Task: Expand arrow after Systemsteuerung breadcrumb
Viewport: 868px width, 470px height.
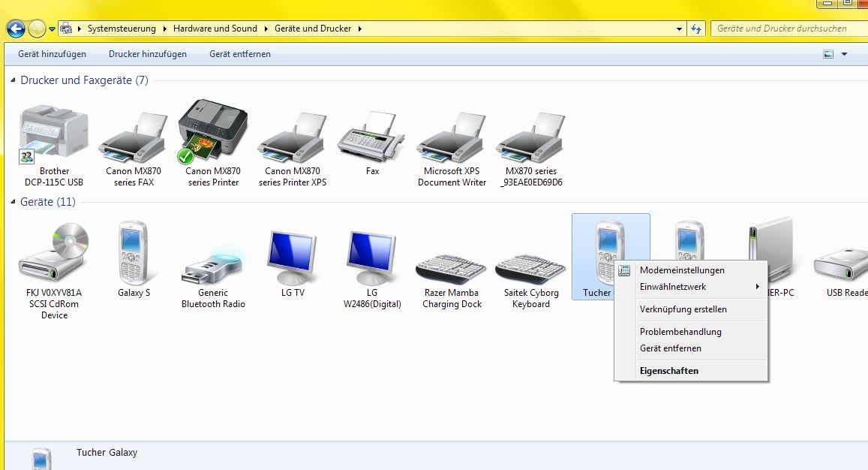Action: pos(164,29)
